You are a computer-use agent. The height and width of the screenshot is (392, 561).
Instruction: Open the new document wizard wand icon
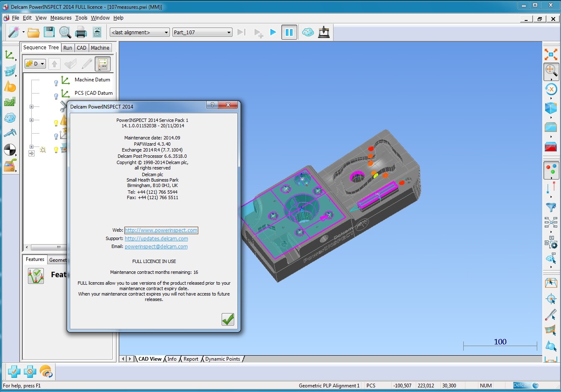[13, 32]
